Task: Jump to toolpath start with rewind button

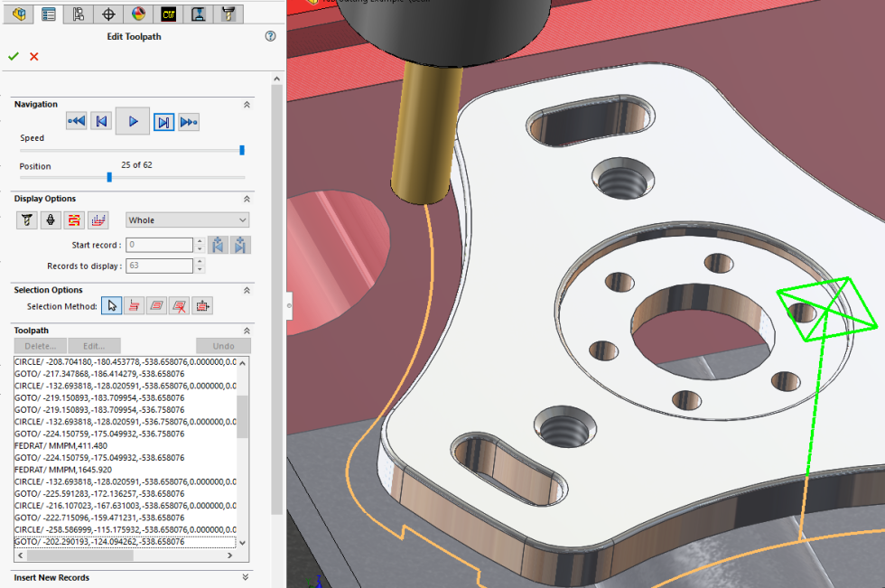Action: coord(77,121)
